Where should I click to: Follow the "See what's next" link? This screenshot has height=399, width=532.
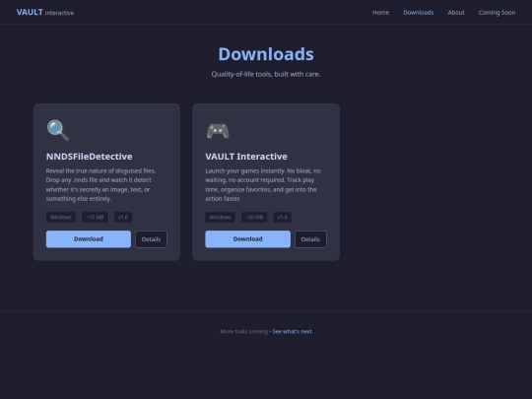click(293, 331)
